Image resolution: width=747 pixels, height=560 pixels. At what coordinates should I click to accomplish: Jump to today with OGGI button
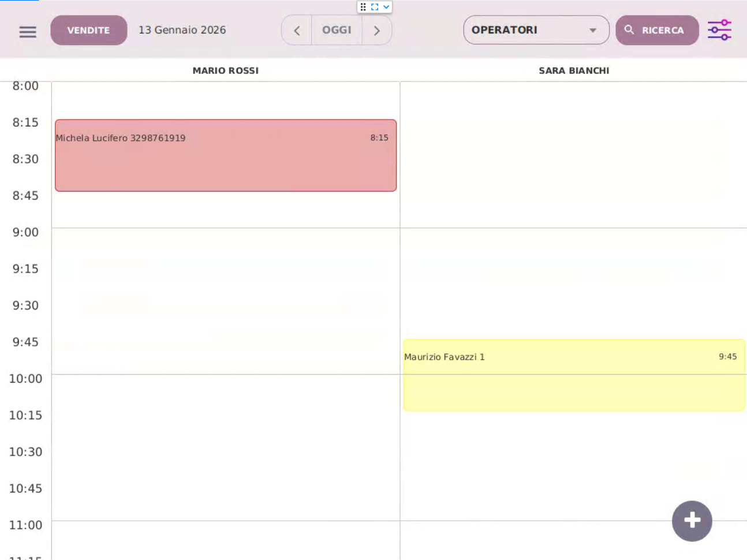[337, 30]
